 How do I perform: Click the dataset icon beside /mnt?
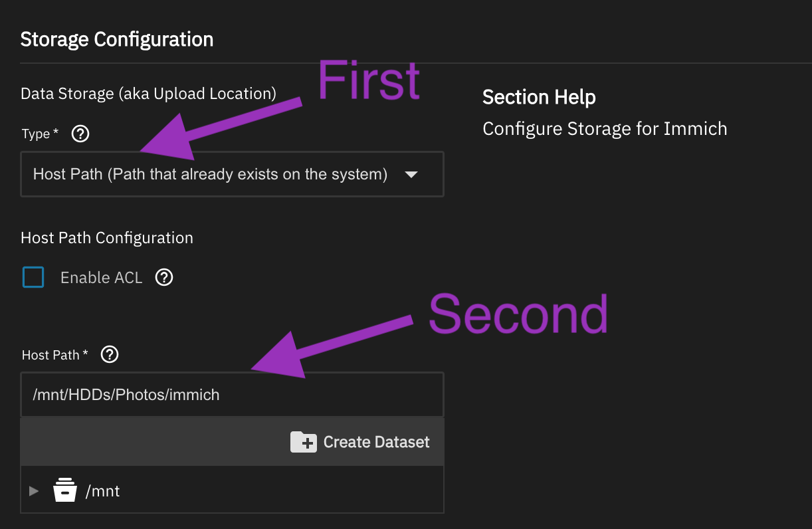tap(65, 491)
